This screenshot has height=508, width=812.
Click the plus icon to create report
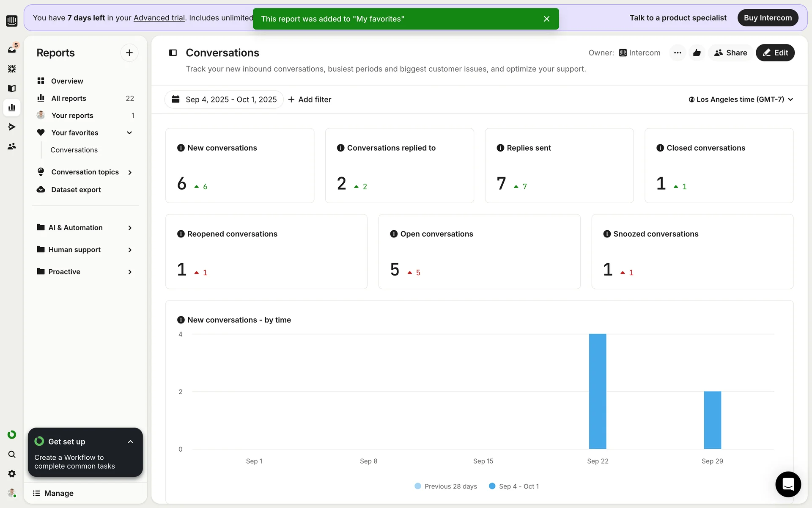(129, 53)
